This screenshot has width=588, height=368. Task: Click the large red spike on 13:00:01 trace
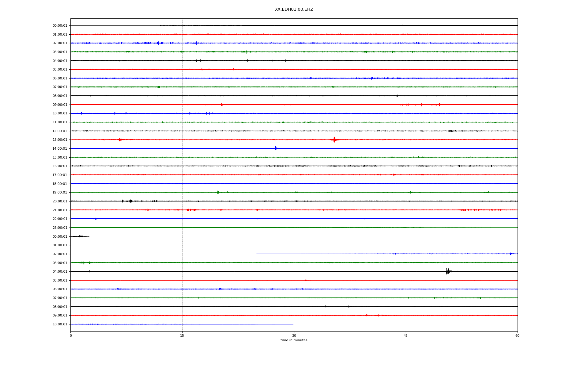334,140
